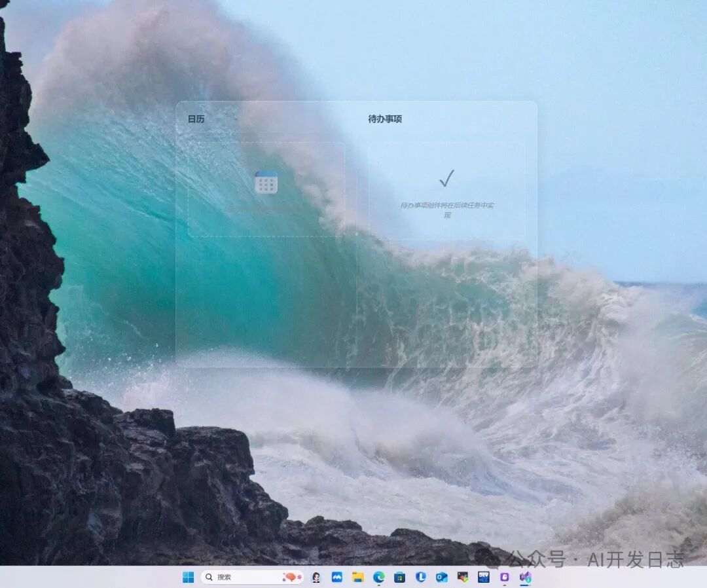The width and height of the screenshot is (707, 588).
Task: Click the 待办事项组件将在后续任务中实现 placeholder text
Action: [447, 210]
